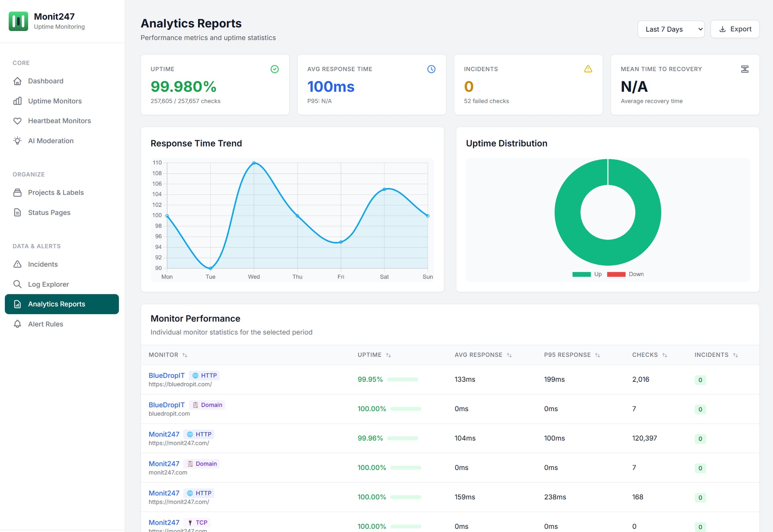Image resolution: width=773 pixels, height=532 pixels.
Task: Click the HTTP globe icon on BlueDropIT row
Action: point(195,376)
